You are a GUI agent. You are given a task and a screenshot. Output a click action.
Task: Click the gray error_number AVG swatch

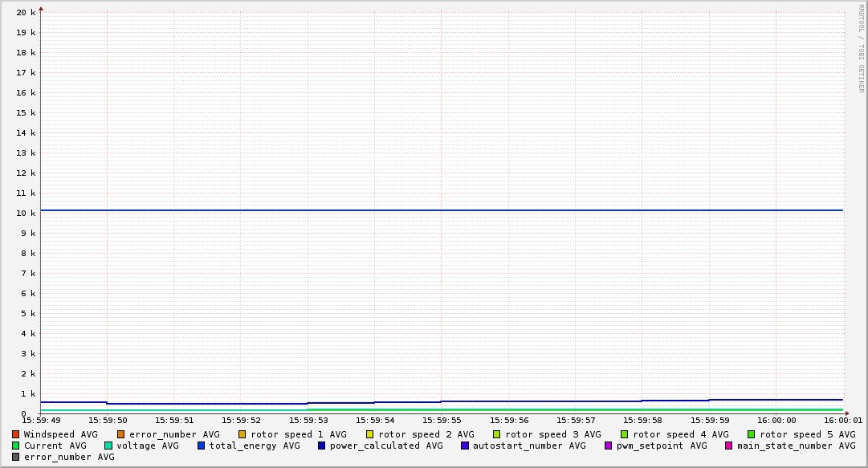(x=16, y=457)
